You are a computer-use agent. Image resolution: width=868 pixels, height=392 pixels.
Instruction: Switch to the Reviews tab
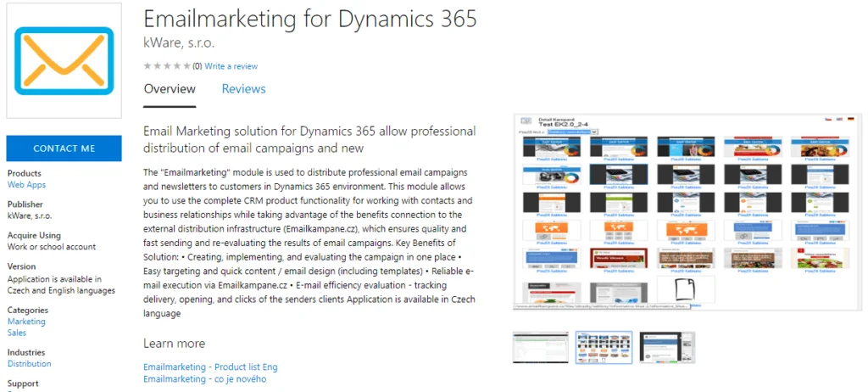pyautogui.click(x=243, y=89)
